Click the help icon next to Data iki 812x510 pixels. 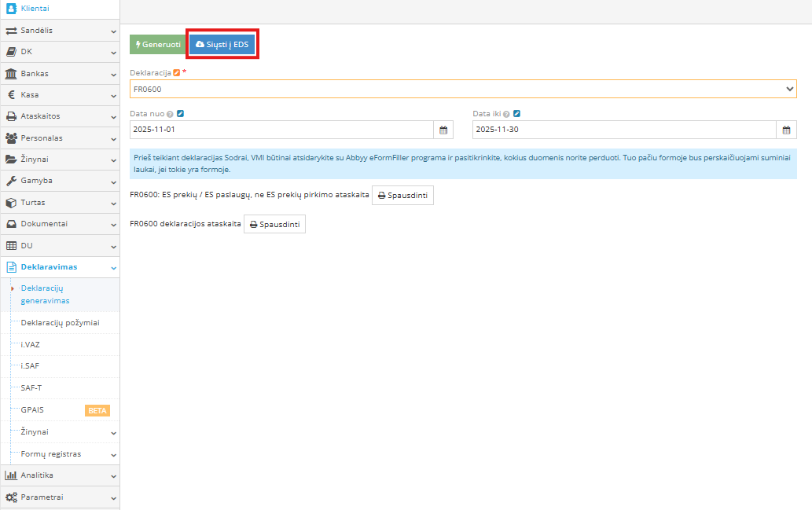tap(507, 113)
